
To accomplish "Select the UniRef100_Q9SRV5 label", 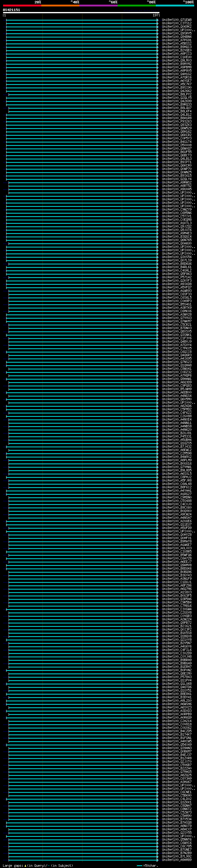I will pos(177,33).
